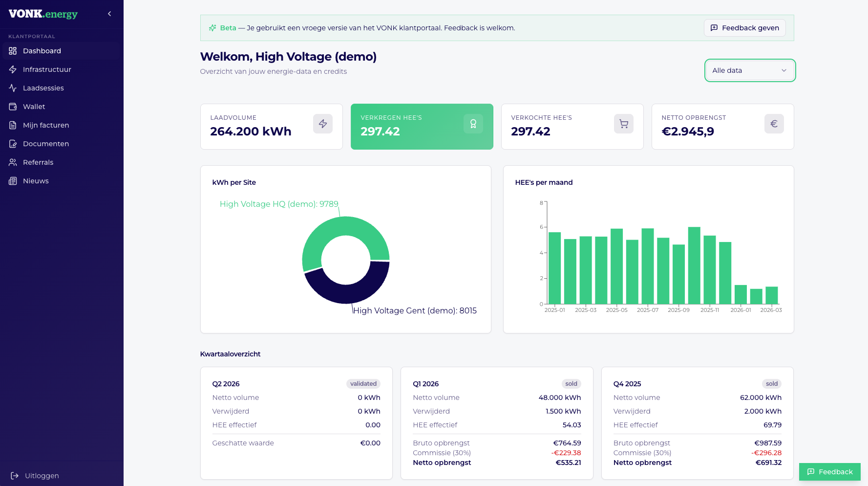Click the Mijn facturen document icon
This screenshot has width=868, height=486.
tap(13, 125)
